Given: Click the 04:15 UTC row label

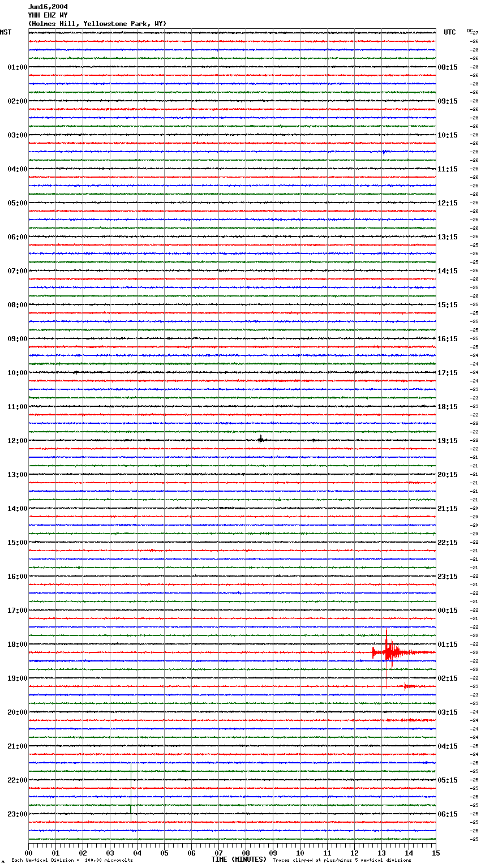Looking at the screenshot, I should [x=448, y=746].
